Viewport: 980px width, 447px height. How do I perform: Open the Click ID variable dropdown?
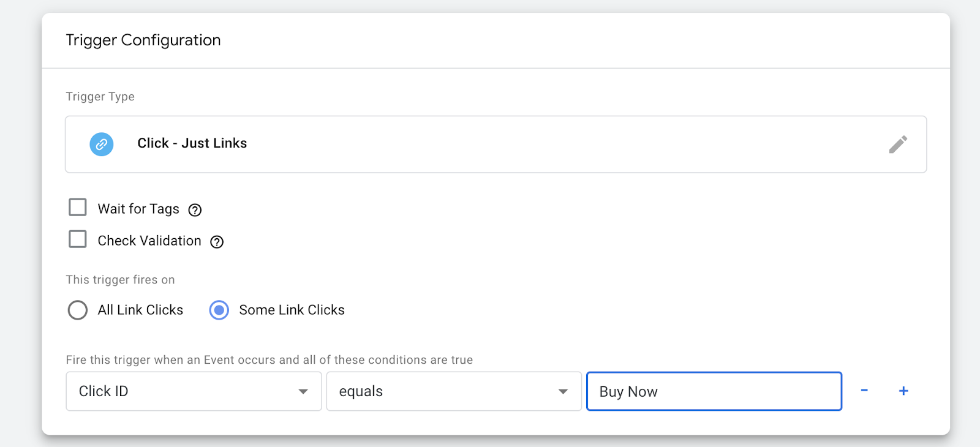click(194, 391)
